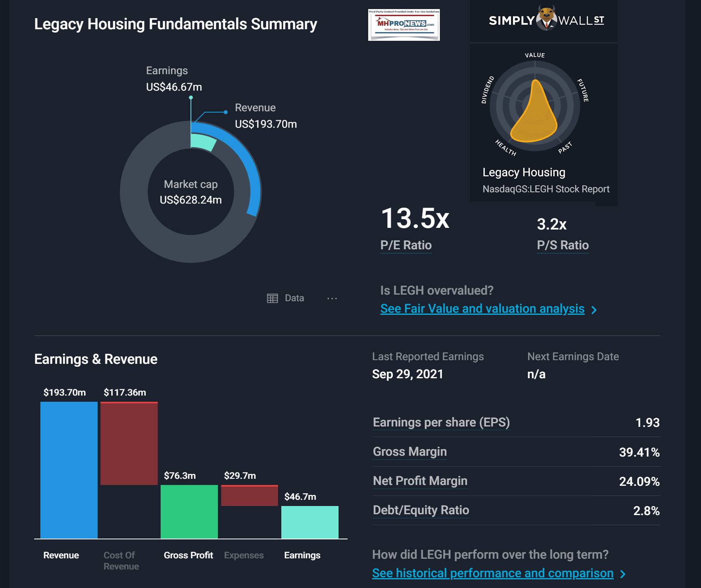This screenshot has height=588, width=701.
Task: Click the Revenue US$193.70m donut label
Action: 266,116
